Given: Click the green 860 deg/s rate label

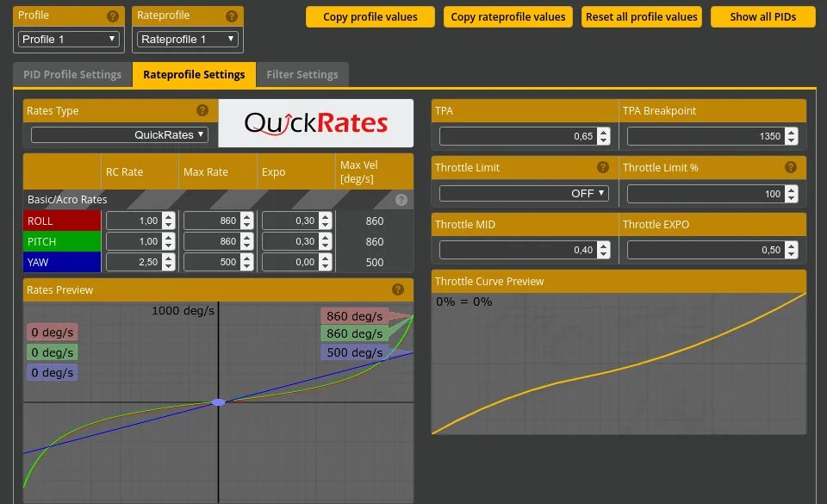Looking at the screenshot, I should [354, 333].
